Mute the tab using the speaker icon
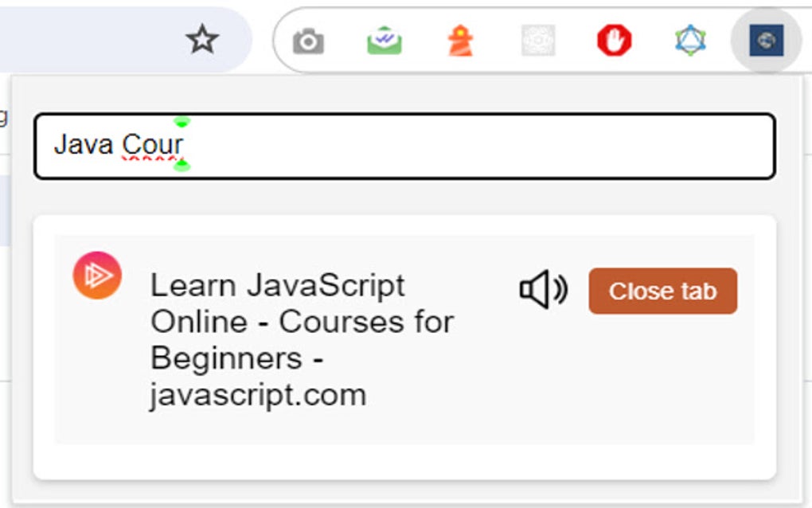 pyautogui.click(x=543, y=291)
